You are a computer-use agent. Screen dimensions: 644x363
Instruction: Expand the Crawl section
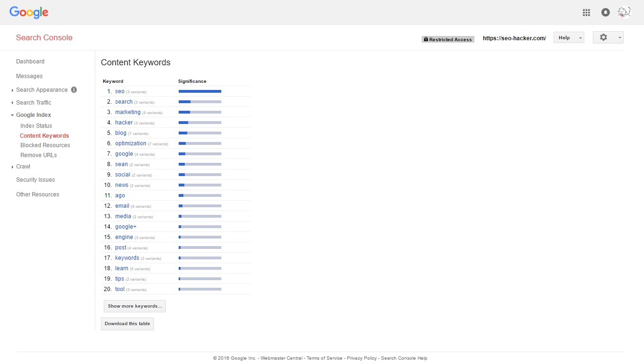coord(23,167)
